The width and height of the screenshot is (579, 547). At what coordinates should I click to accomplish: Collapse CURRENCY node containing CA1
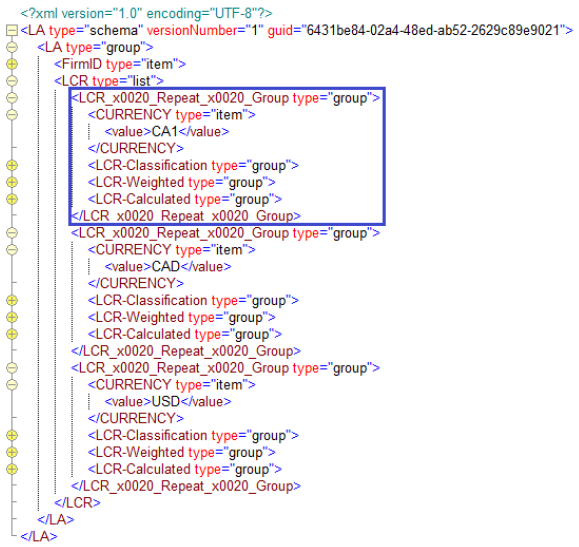click(x=12, y=114)
